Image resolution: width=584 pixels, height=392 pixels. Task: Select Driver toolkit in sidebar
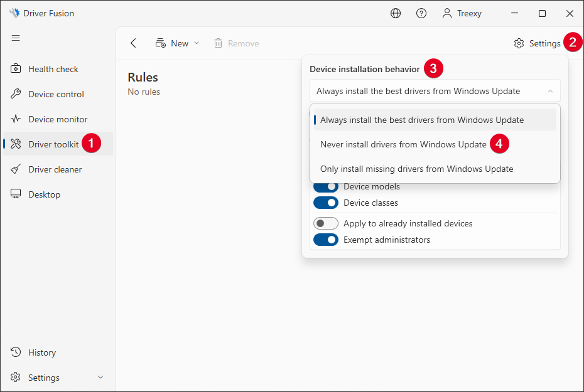point(58,144)
